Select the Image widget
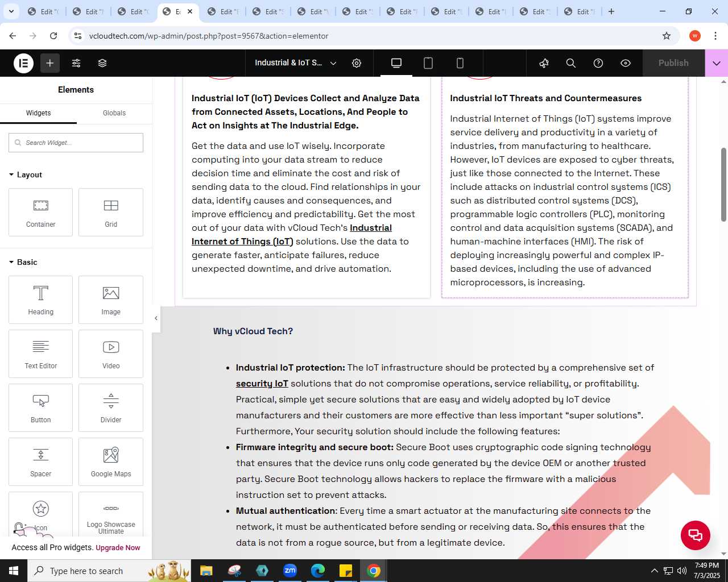 point(111,300)
